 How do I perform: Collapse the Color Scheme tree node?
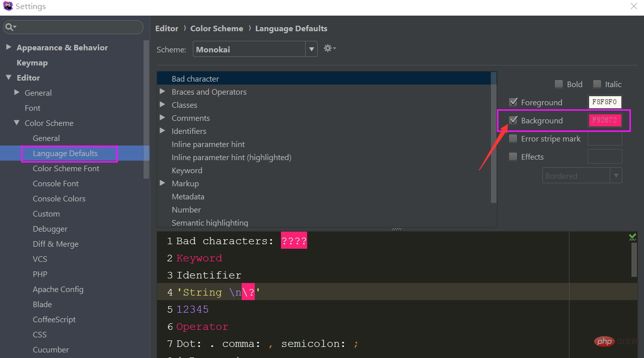click(17, 123)
